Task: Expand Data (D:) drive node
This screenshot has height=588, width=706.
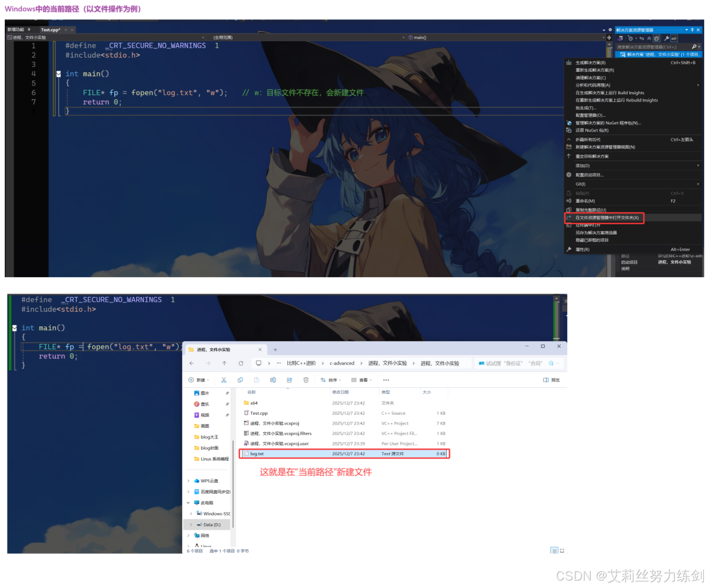Action: (191, 524)
